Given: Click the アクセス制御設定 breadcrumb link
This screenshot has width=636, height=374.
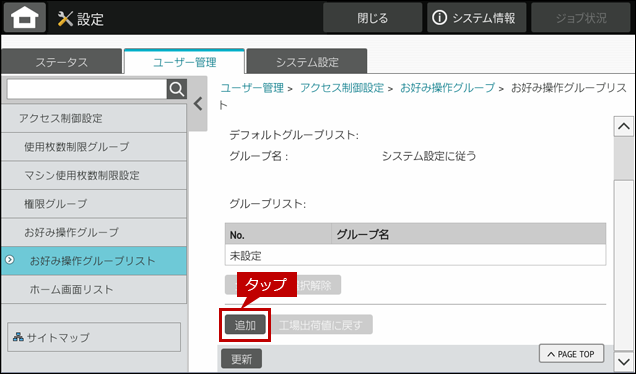Looking at the screenshot, I should point(342,88).
